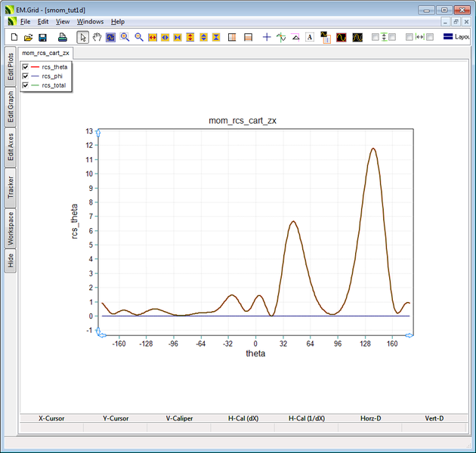Open the Edit Plots side panel
Image resolution: width=476 pixels, height=453 pixels.
click(11, 67)
